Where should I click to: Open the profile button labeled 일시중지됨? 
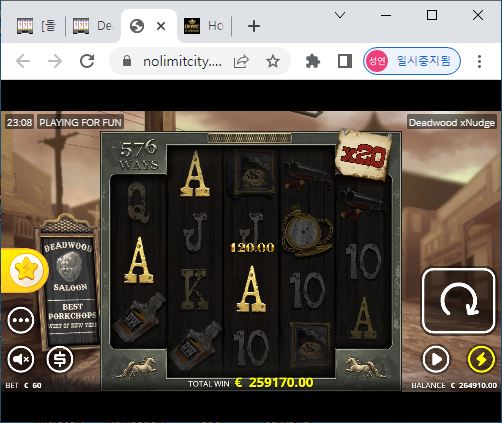[412, 61]
